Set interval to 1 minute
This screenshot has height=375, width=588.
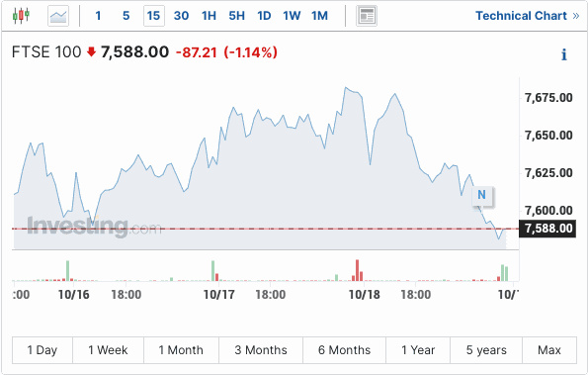(98, 16)
